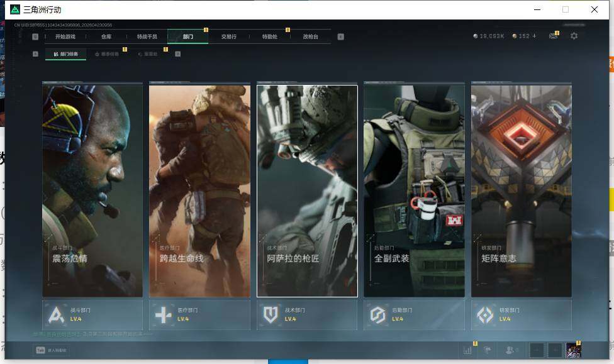
Task: Click the 后勤部门 LV.4 hexagon icon
Action: (378, 315)
